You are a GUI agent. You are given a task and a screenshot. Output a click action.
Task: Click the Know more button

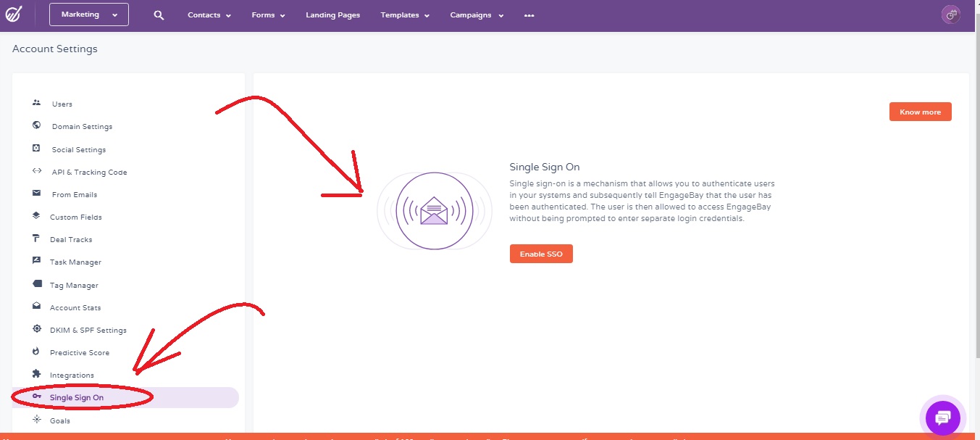tap(920, 112)
